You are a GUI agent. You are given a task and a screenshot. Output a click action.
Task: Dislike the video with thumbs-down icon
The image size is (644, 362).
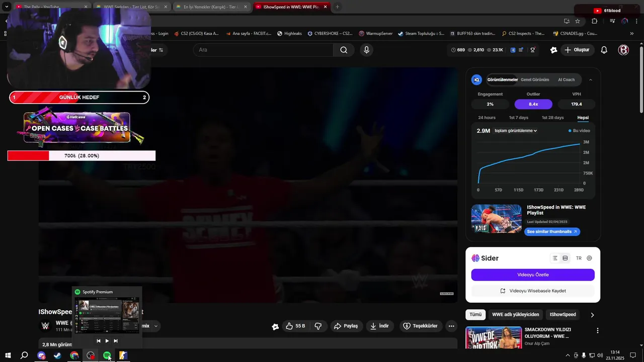318,326
